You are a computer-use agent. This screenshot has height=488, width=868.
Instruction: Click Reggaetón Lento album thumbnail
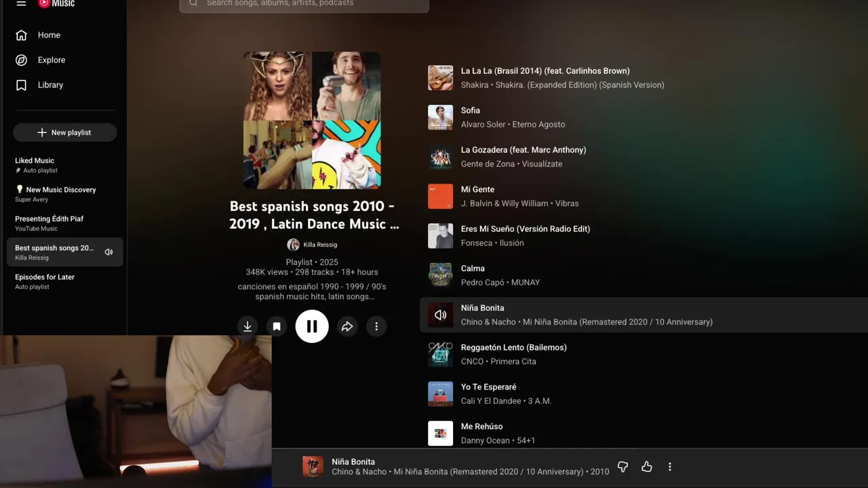440,354
